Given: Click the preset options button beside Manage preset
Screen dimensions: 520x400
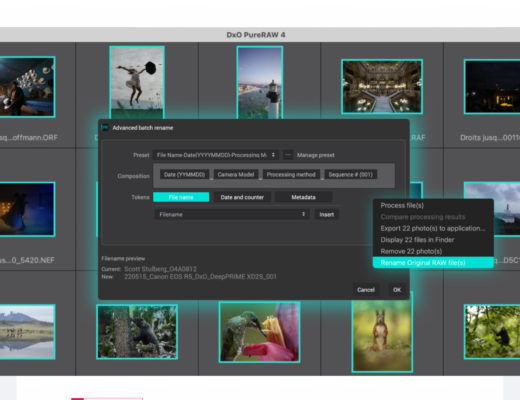Looking at the screenshot, I should [288, 155].
